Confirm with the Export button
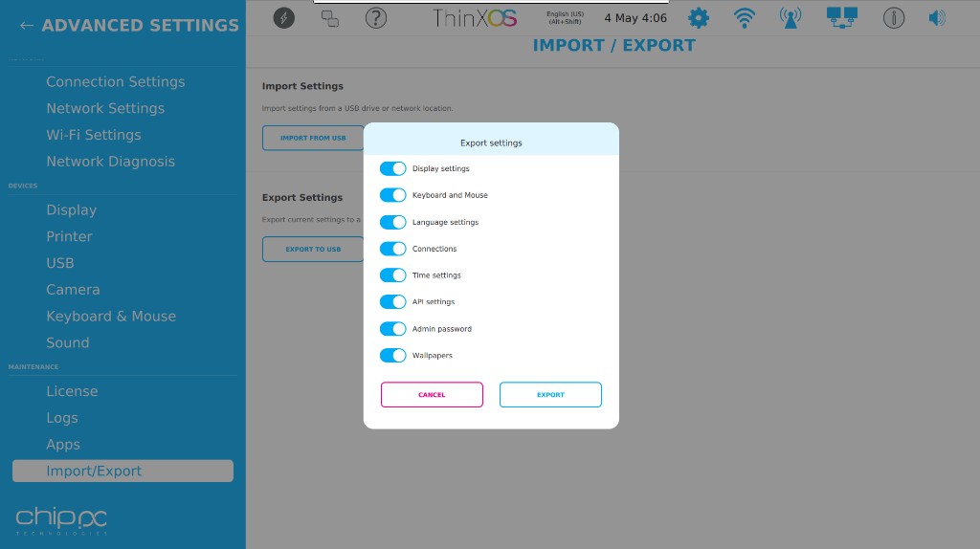This screenshot has height=549, width=980. pos(550,395)
